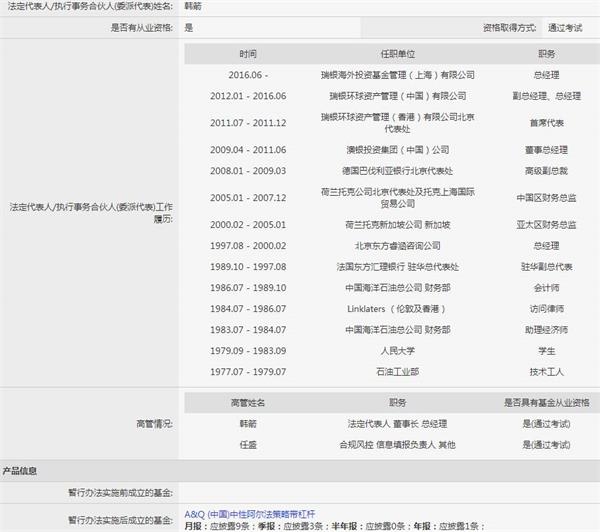Select the 法国东方汇理银行 驻华总代表处 row
This screenshot has height=532, width=600.
tap(397, 266)
